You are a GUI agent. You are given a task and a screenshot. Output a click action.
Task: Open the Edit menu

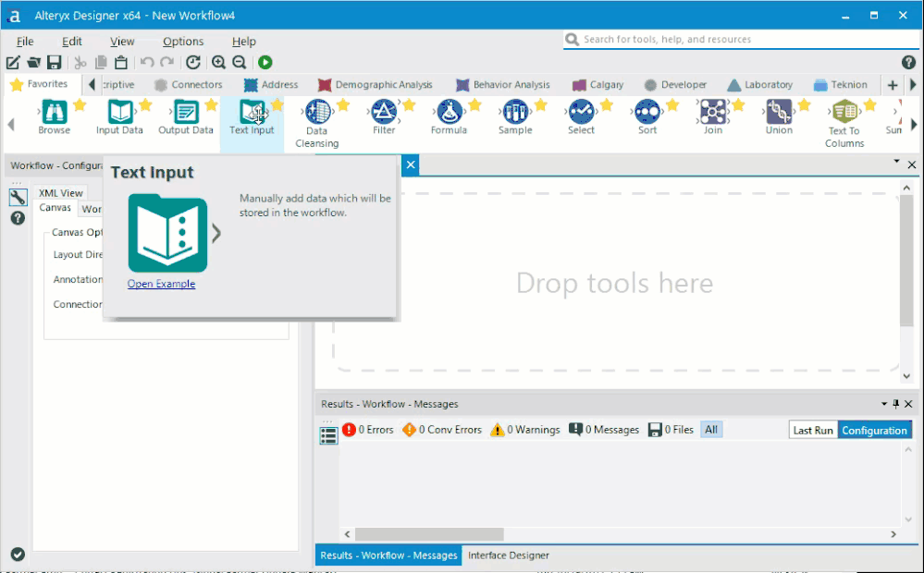72,42
